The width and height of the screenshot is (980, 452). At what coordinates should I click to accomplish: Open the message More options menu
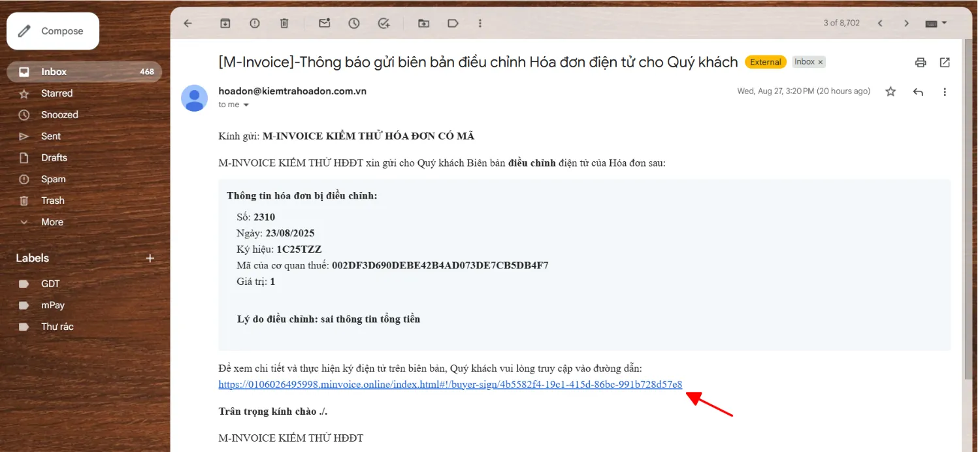point(945,92)
